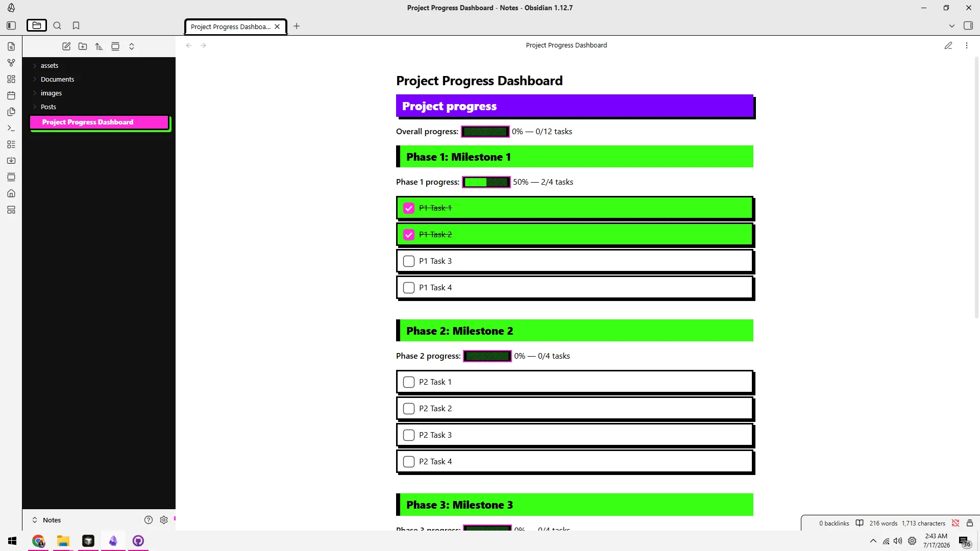
Task: Select Project Progress Dashboard file in explorer
Action: click(x=99, y=122)
